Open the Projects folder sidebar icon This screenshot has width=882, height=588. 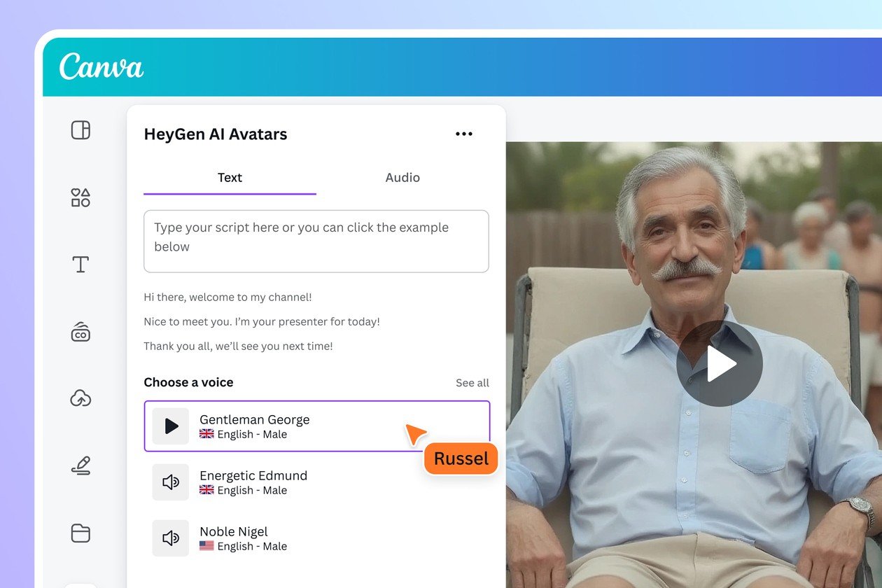click(x=80, y=533)
